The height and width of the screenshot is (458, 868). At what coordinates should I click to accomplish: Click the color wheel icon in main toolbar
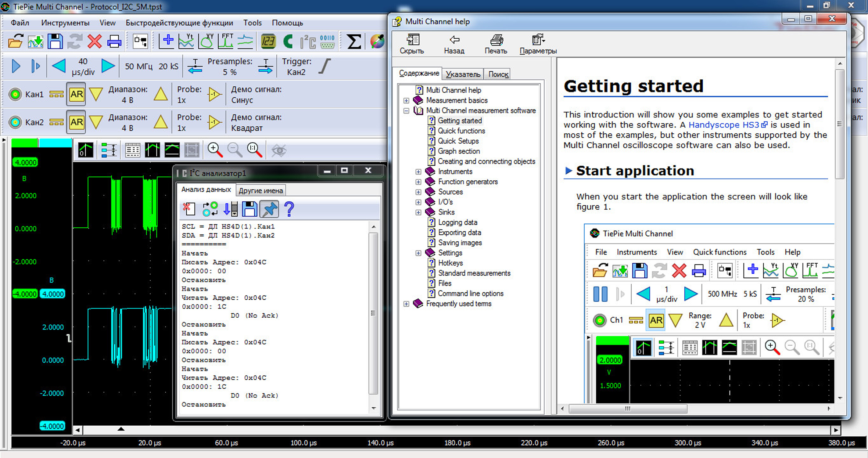pos(377,42)
